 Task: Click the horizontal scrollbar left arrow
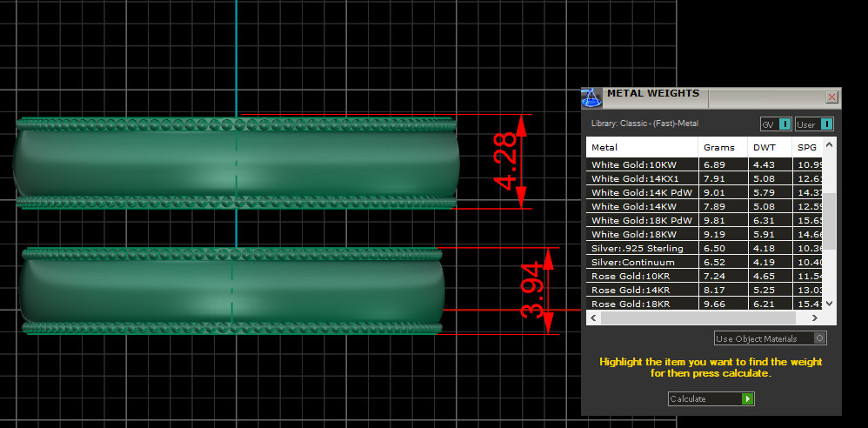click(x=593, y=318)
